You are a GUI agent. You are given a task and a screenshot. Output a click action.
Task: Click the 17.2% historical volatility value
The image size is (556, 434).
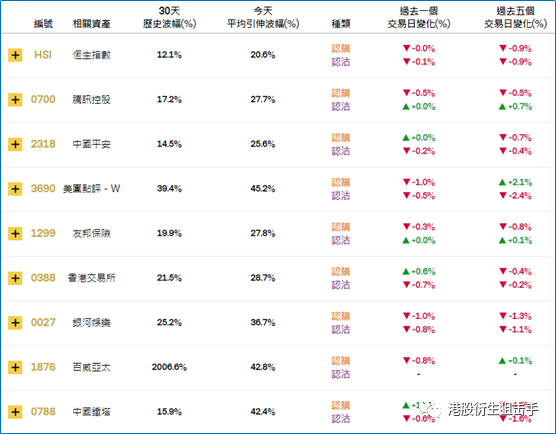click(169, 100)
